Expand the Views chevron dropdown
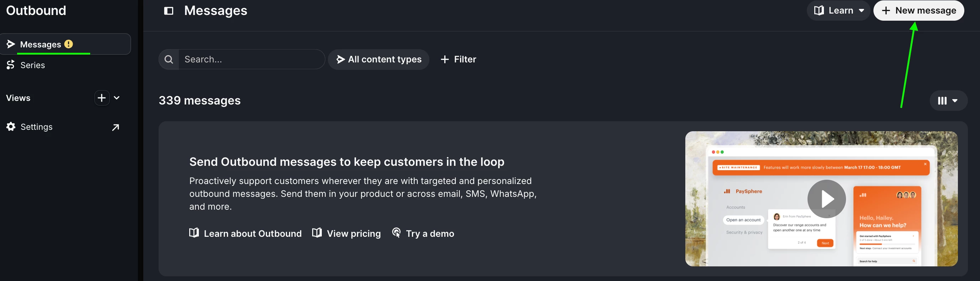This screenshot has height=281, width=980. [x=117, y=98]
